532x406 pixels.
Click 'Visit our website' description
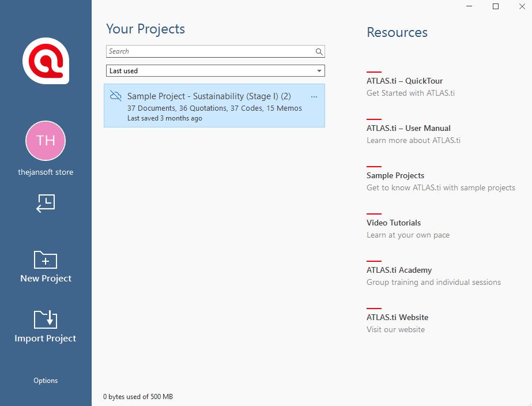point(395,329)
